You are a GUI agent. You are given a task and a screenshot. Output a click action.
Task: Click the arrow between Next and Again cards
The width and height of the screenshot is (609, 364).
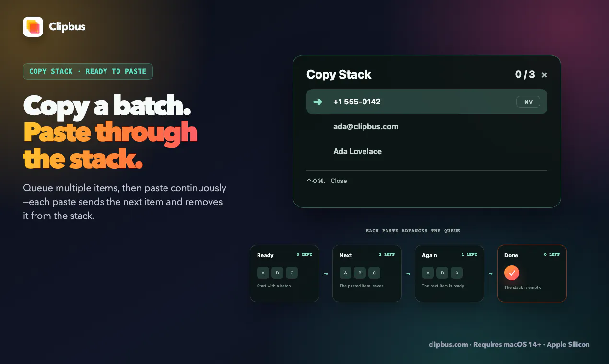(x=408, y=274)
